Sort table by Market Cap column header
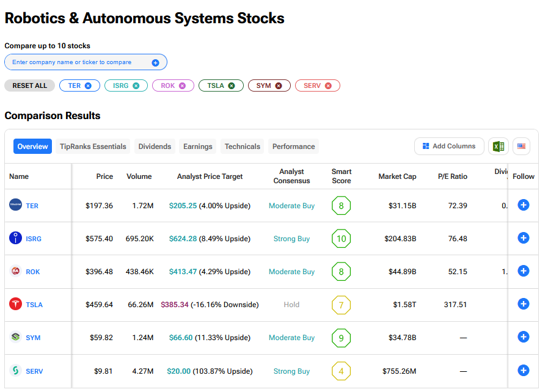This screenshot has width=548, height=392. (397, 176)
